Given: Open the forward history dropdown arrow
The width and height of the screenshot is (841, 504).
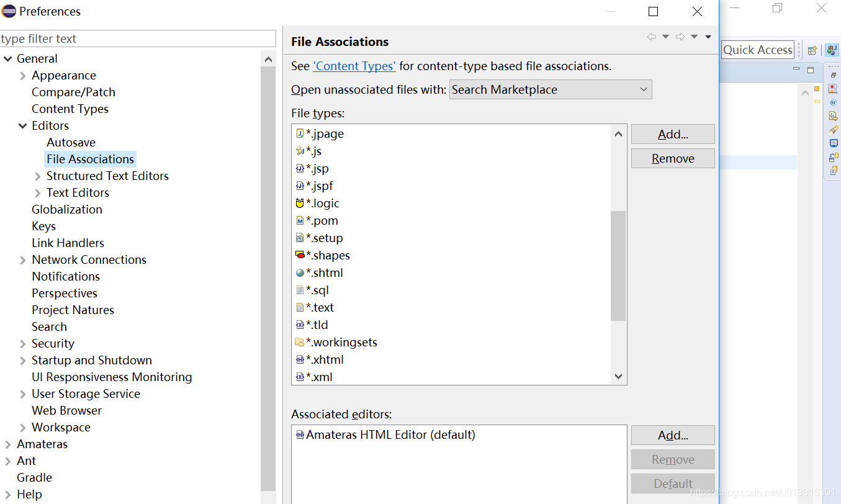Looking at the screenshot, I should pyautogui.click(x=695, y=37).
